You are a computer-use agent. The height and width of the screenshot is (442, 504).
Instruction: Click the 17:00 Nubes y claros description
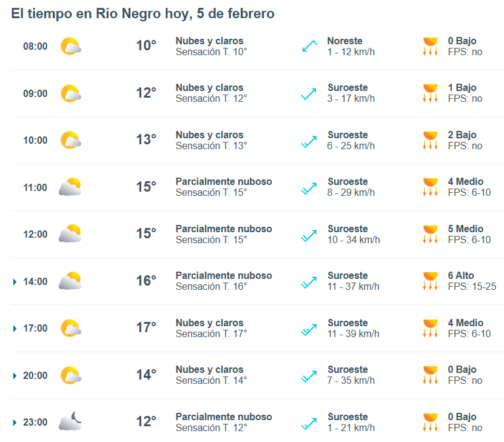point(209,323)
